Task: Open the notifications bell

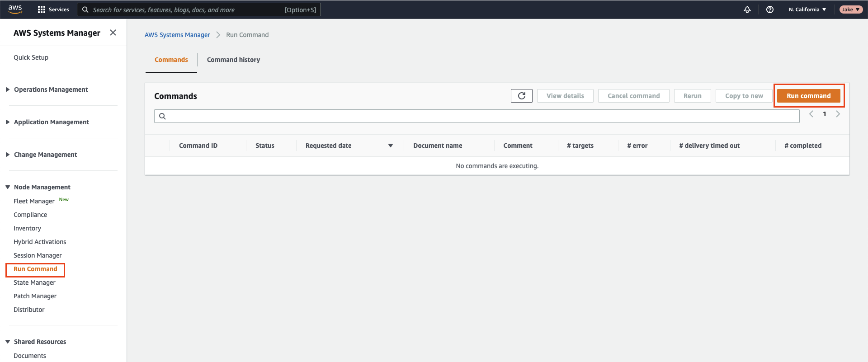Action: point(747,9)
